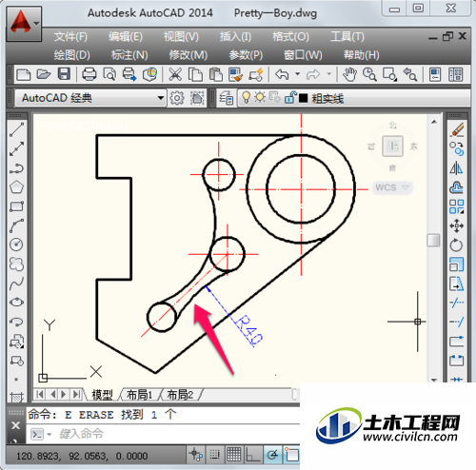Screen dimensions: 476x470
Task: Toggle Ortho Mode in status bar
Action: pyautogui.click(x=253, y=455)
